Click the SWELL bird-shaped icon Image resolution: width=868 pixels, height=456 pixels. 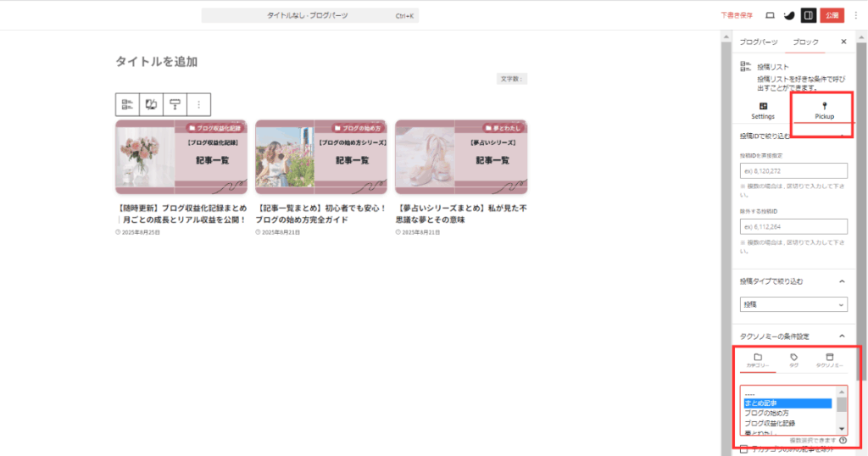[788, 15]
